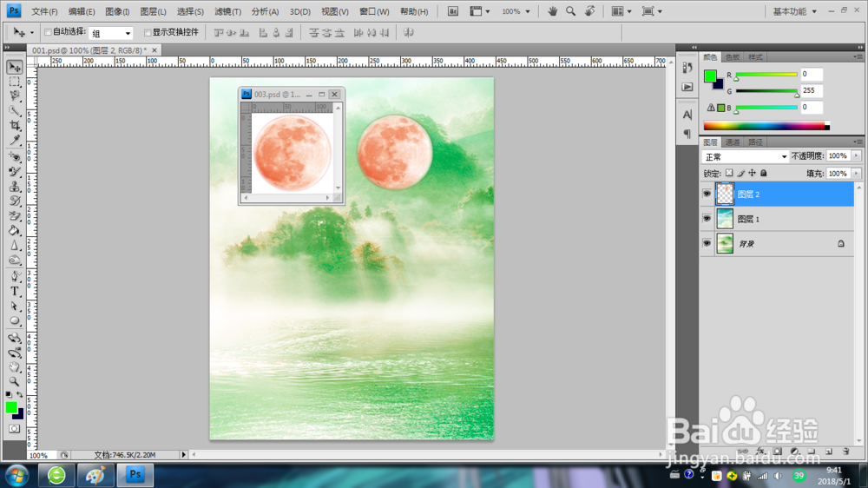Switch to the 样式 tab

(755, 57)
